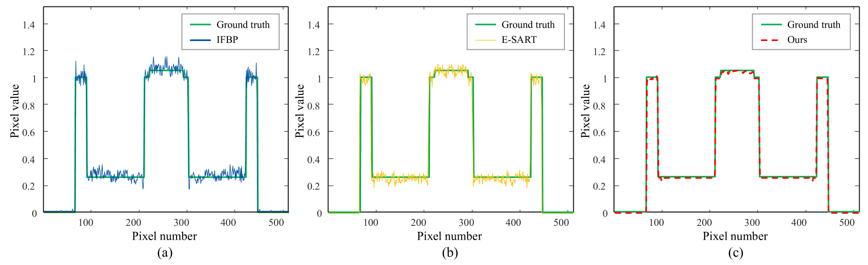Click y-axis tick 0.2 in plot (a)
This screenshot has width=868, height=265.
click(29, 186)
